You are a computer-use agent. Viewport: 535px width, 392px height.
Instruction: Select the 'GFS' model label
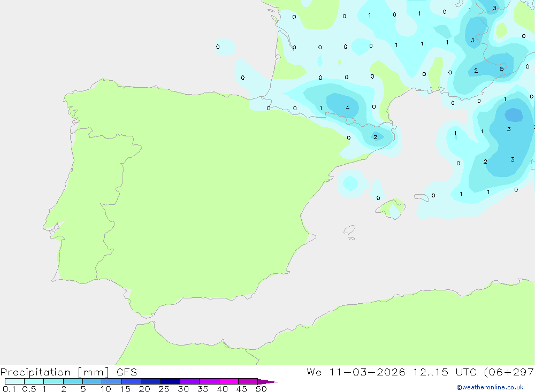tap(127, 372)
